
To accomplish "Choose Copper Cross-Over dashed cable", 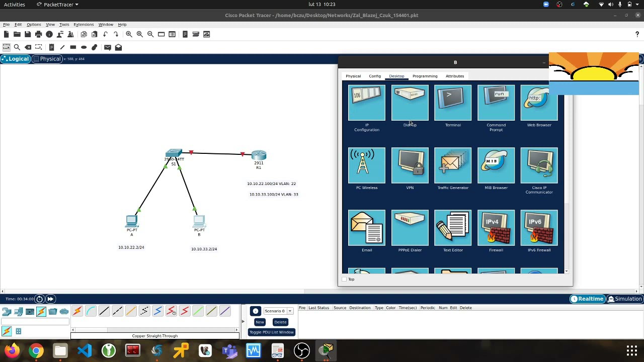I will [117, 311].
